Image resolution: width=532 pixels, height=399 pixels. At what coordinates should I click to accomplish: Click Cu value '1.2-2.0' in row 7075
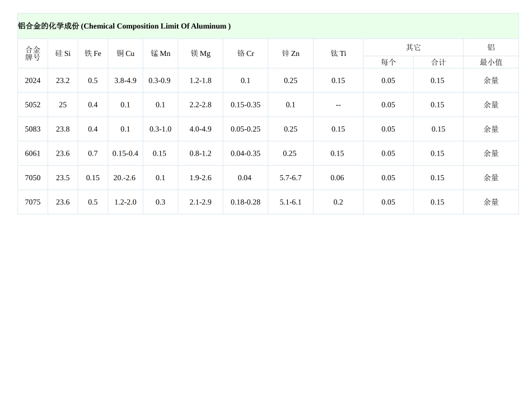point(125,203)
